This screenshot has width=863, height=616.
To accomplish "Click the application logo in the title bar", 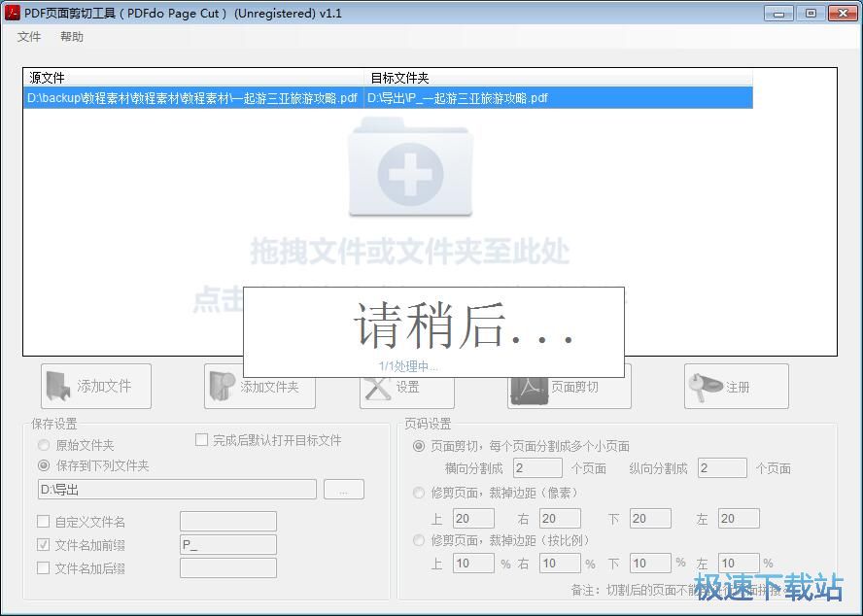I will click(x=12, y=13).
